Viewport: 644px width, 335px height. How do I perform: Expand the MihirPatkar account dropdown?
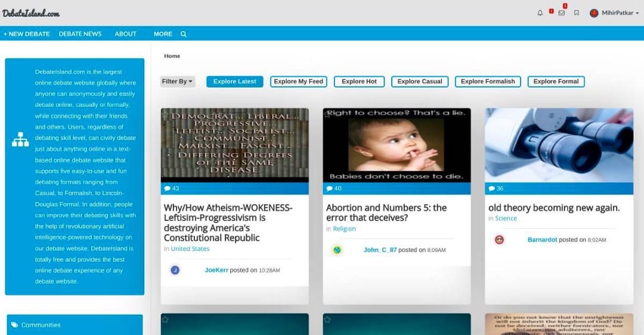[x=637, y=13]
